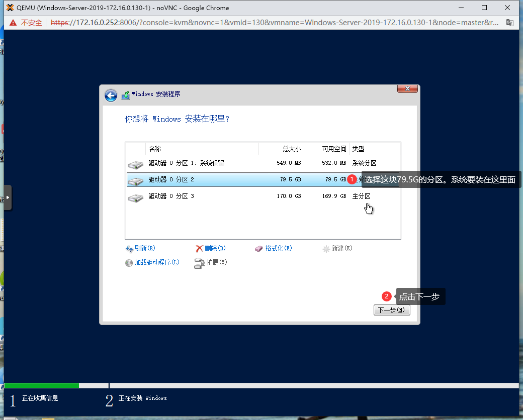The width and height of the screenshot is (523, 420).
Task: Click the blue back arrow in Windows Setup
Action: 111,95
